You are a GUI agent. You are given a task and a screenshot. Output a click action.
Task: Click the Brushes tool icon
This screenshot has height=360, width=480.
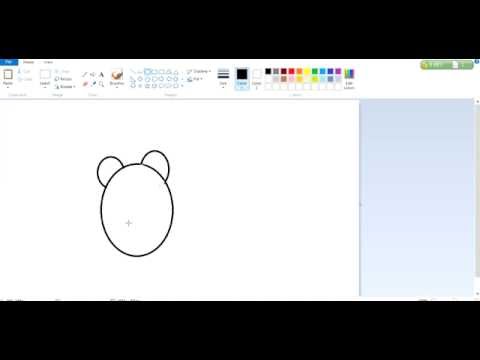[117, 75]
